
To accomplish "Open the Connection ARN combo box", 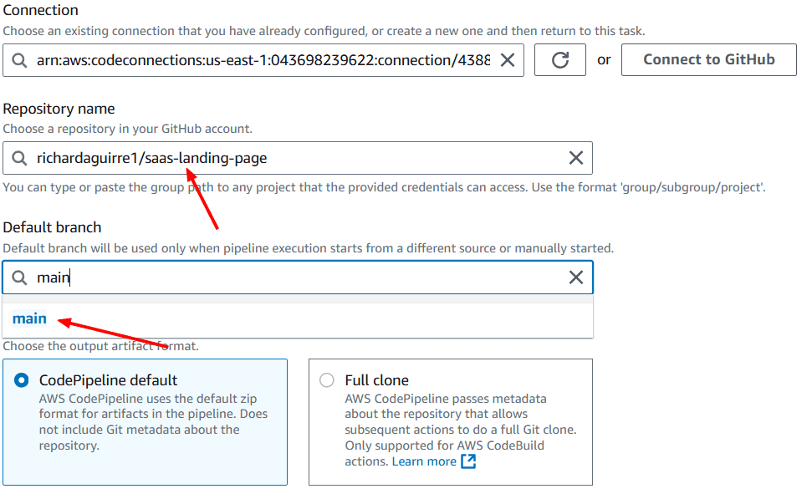I will tap(263, 60).
